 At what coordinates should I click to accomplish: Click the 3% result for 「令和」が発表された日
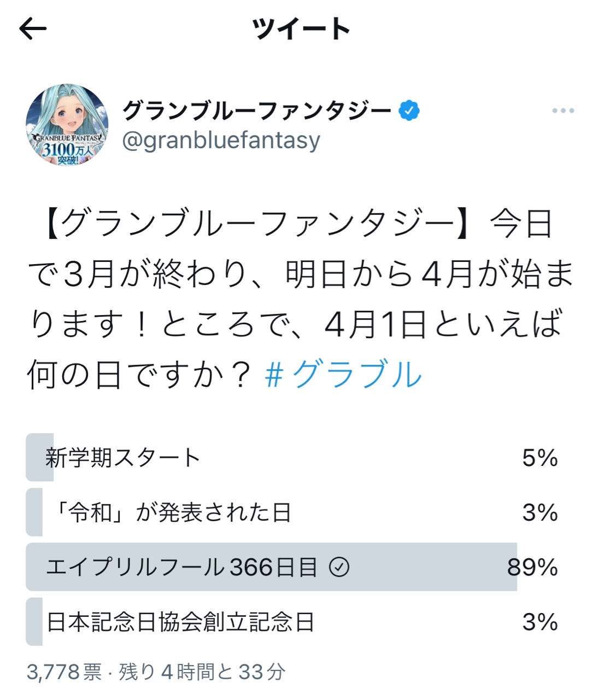(x=540, y=512)
